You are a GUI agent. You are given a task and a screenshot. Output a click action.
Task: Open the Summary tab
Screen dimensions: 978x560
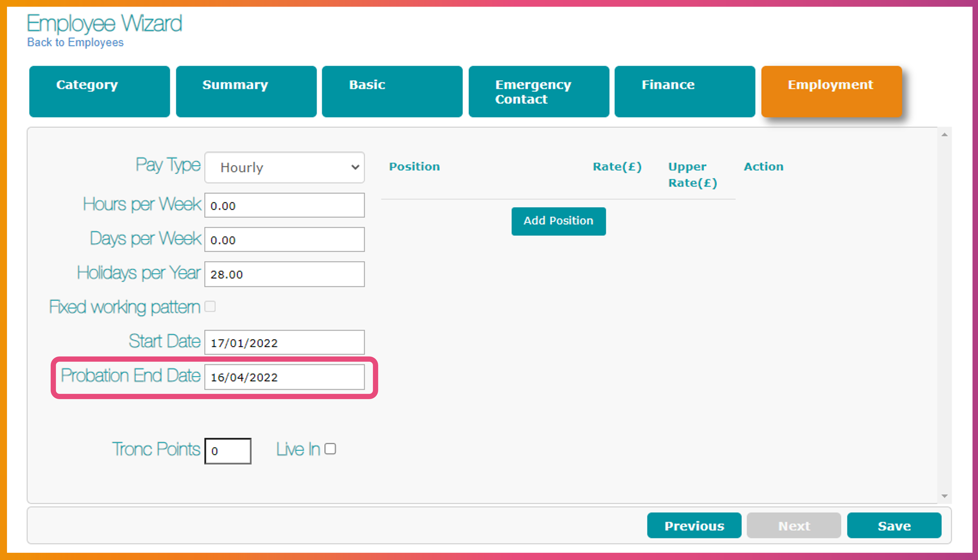246,92
